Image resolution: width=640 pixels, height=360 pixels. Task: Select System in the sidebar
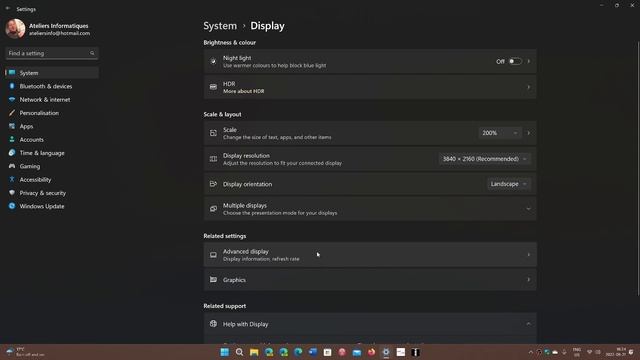click(52, 73)
